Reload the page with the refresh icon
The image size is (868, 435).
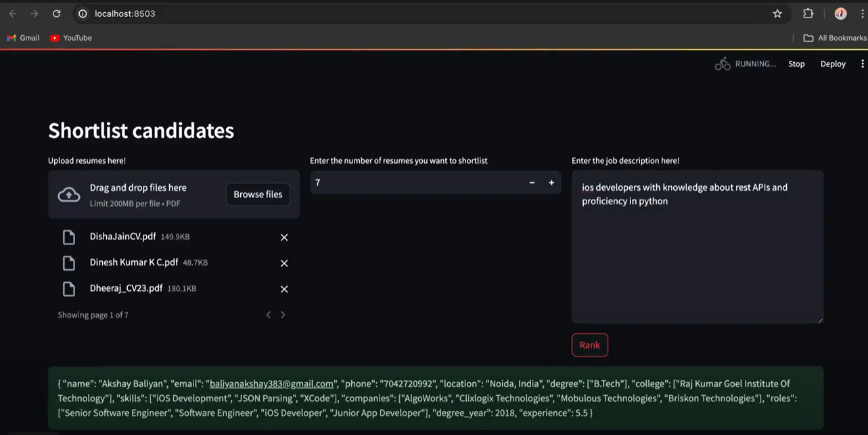(57, 14)
